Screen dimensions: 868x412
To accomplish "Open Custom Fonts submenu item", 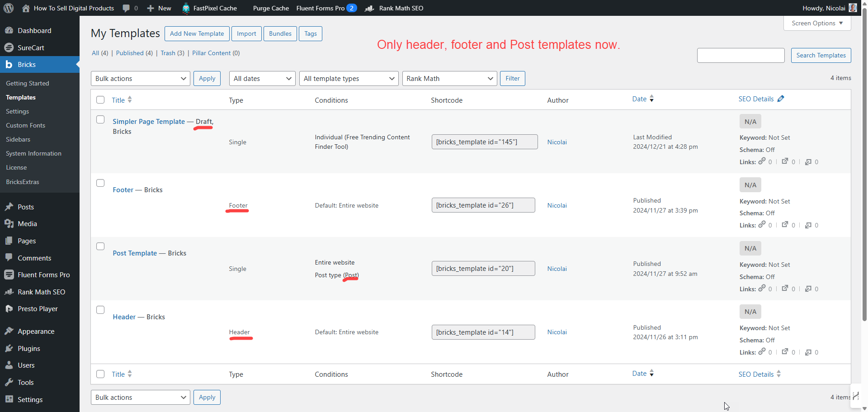I will click(x=26, y=125).
